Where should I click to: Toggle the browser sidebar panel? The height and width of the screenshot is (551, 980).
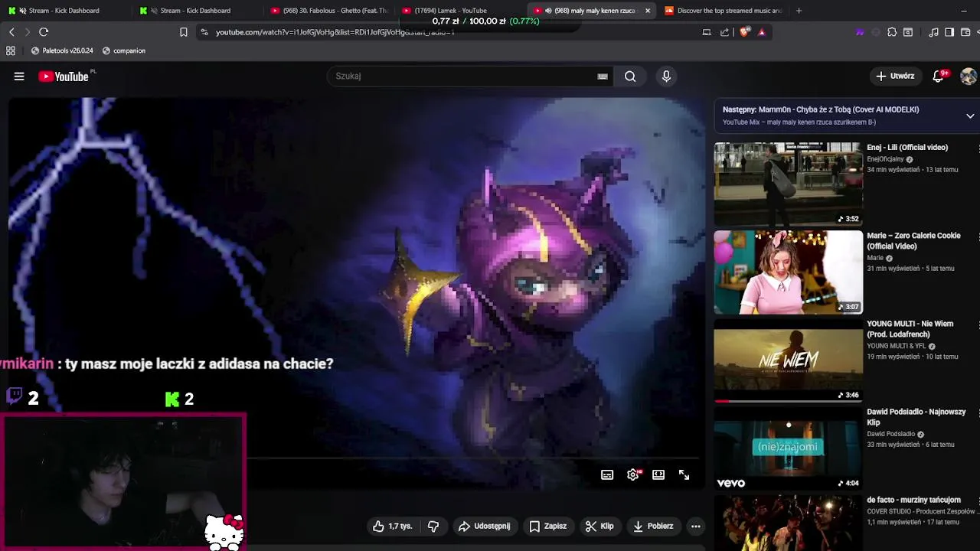949,32
